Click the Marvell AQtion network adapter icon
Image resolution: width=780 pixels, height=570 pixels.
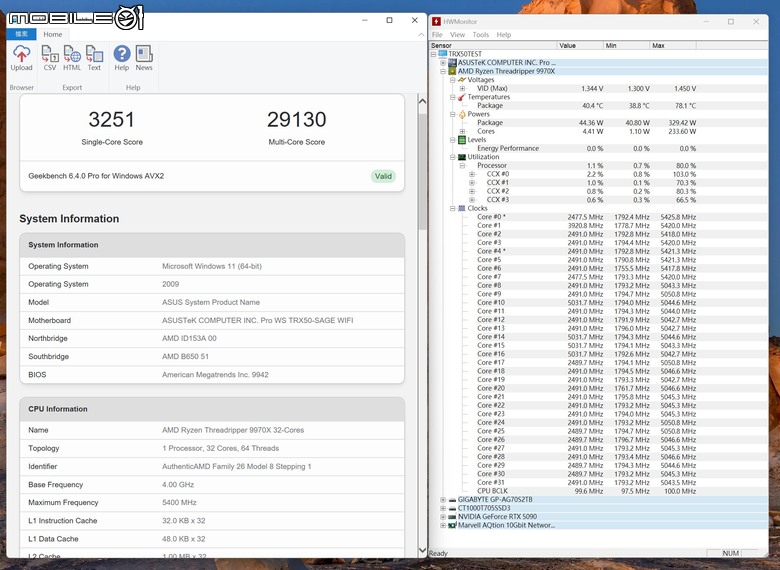[452, 525]
